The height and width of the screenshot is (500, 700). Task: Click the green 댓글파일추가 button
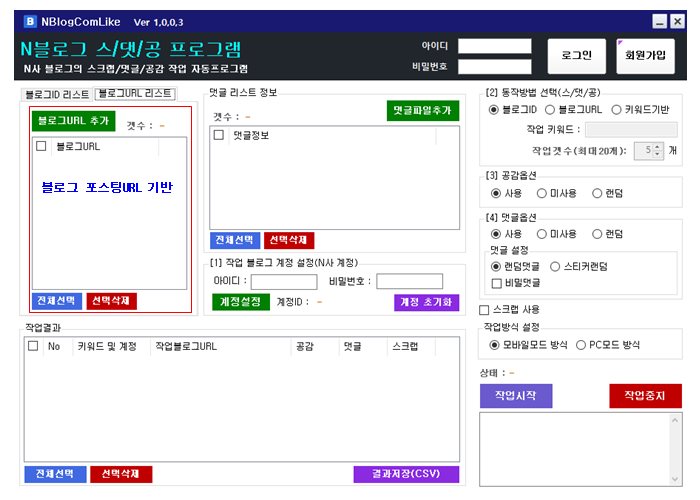422,110
